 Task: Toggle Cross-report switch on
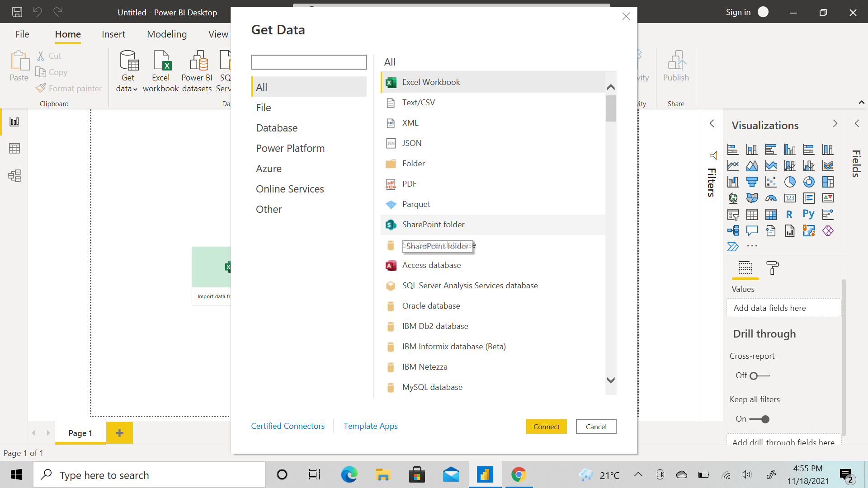pyautogui.click(x=759, y=375)
